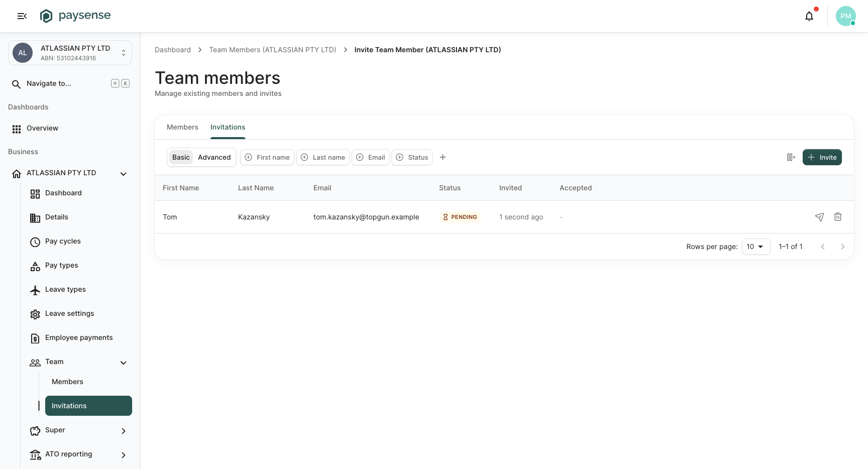Collapse the sidebar menu icon
The height and width of the screenshot is (469, 868).
click(x=22, y=16)
